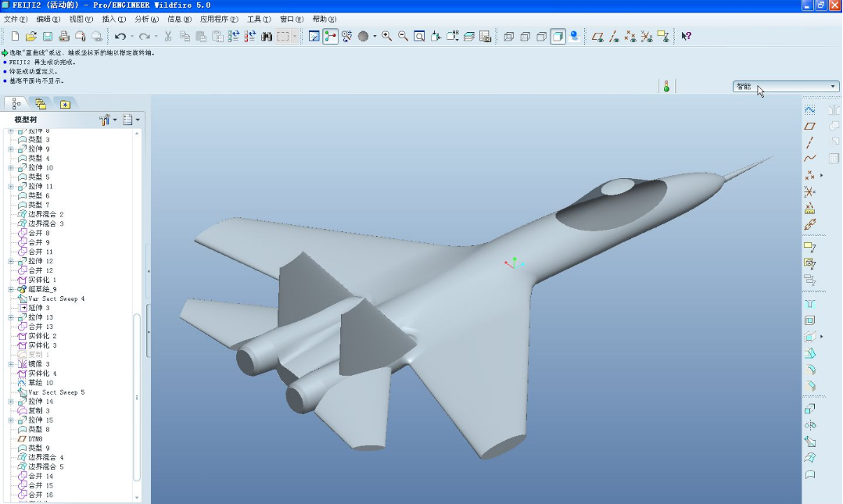Expand the 拉伸 12 tree node
The image size is (843, 504).
11,261
